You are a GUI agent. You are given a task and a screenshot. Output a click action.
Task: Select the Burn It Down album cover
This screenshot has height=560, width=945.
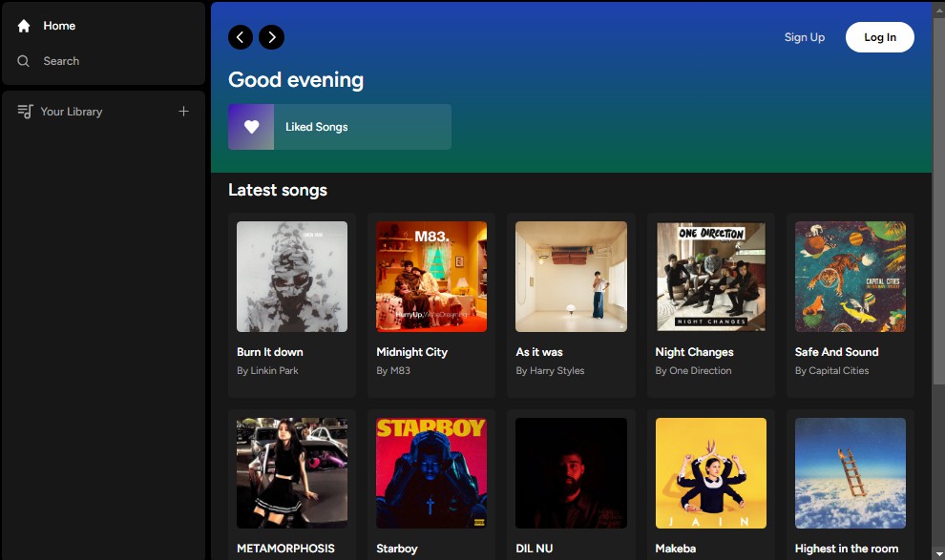pos(292,277)
